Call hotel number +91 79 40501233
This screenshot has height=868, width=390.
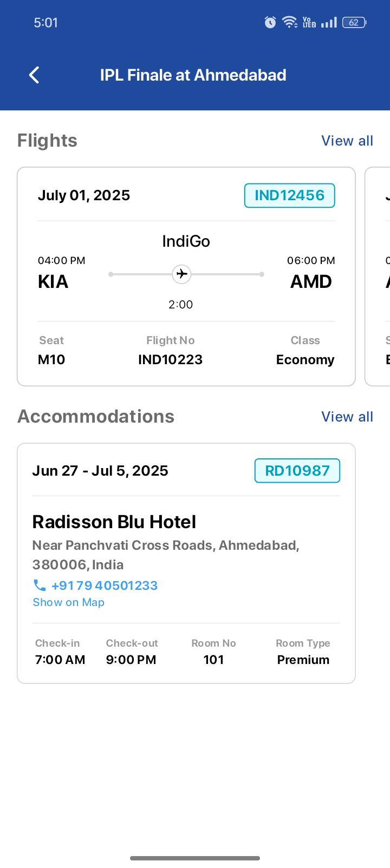104,586
